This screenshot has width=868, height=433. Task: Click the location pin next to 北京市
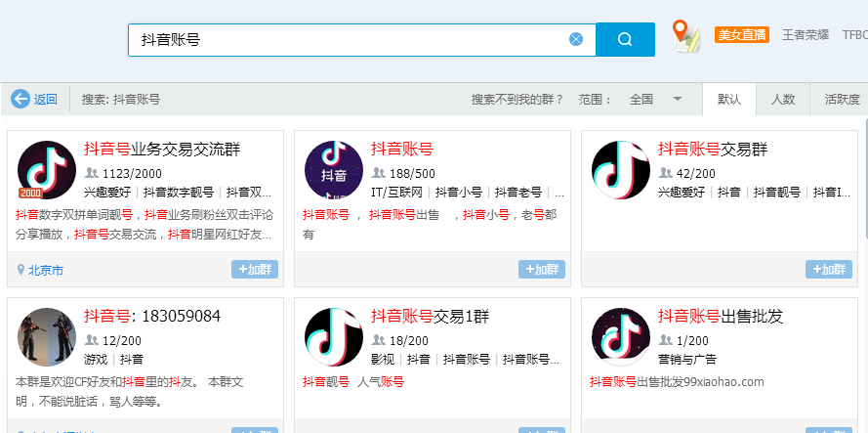click(21, 270)
